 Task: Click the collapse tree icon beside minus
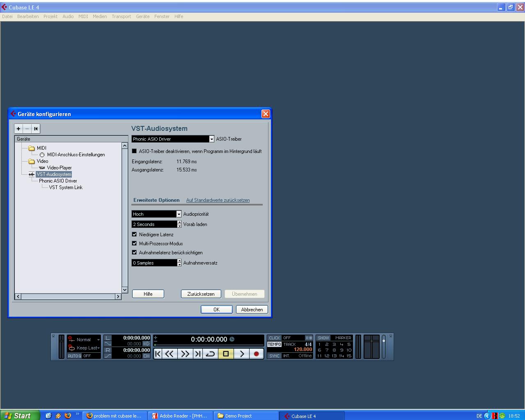(x=36, y=129)
